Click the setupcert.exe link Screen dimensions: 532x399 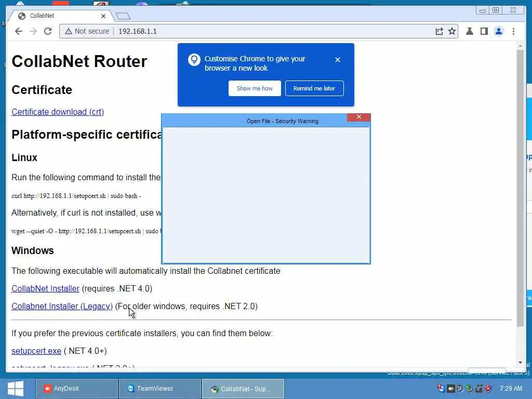36,351
